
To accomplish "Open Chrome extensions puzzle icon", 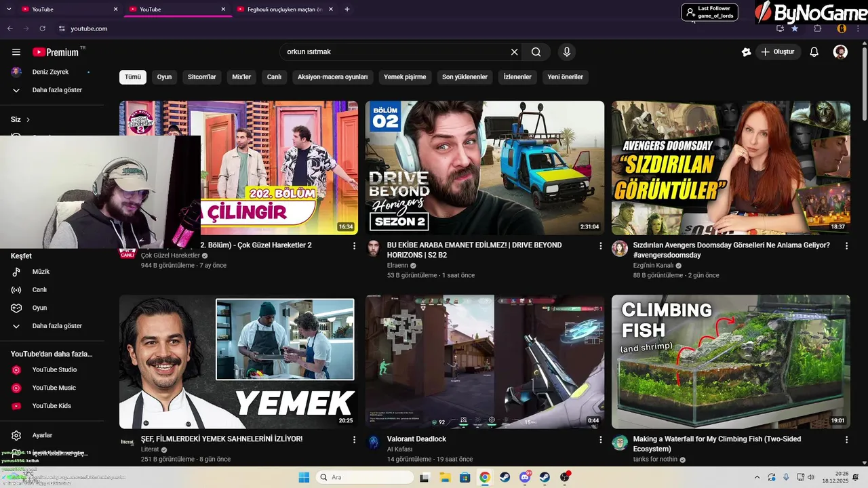I will [817, 28].
